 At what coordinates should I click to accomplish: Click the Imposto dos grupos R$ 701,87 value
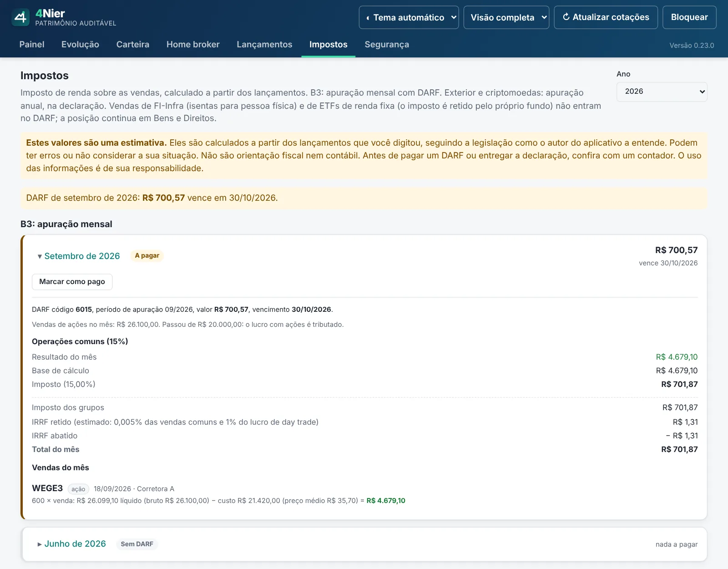coord(680,407)
